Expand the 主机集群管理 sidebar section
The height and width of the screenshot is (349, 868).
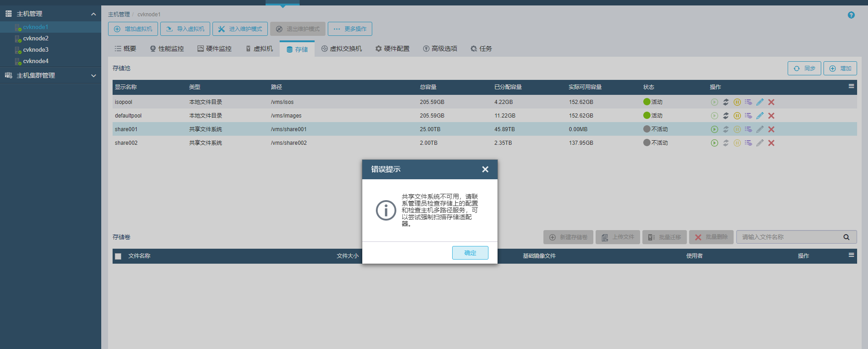pos(94,76)
